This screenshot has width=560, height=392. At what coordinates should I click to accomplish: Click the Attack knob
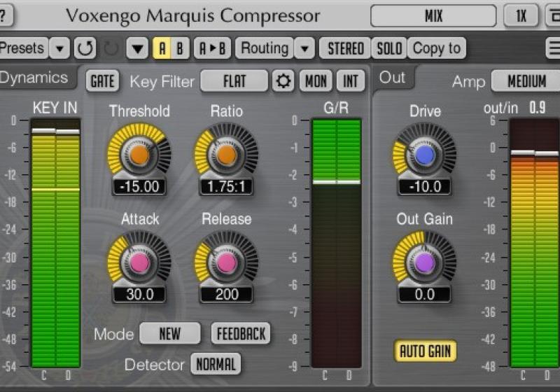(x=139, y=262)
